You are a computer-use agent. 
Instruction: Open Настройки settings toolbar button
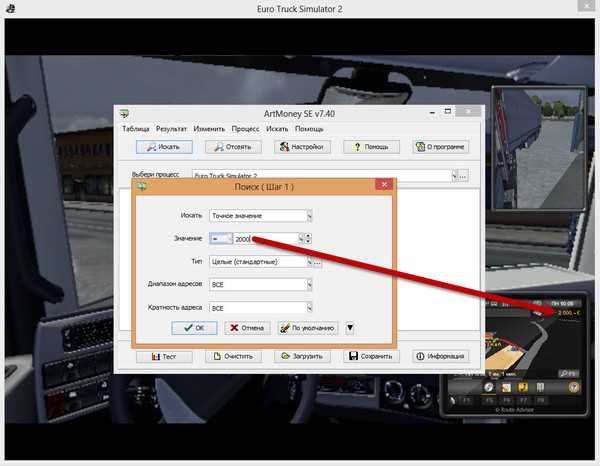[302, 147]
